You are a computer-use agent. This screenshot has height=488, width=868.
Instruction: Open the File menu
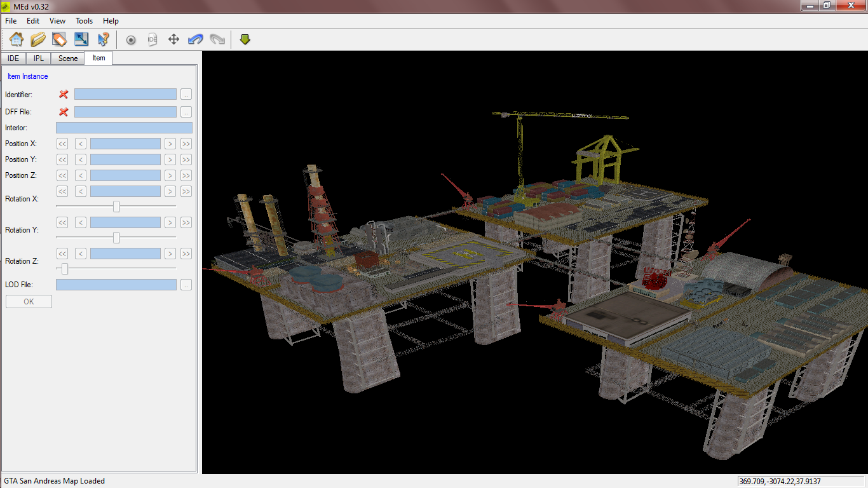coord(11,21)
